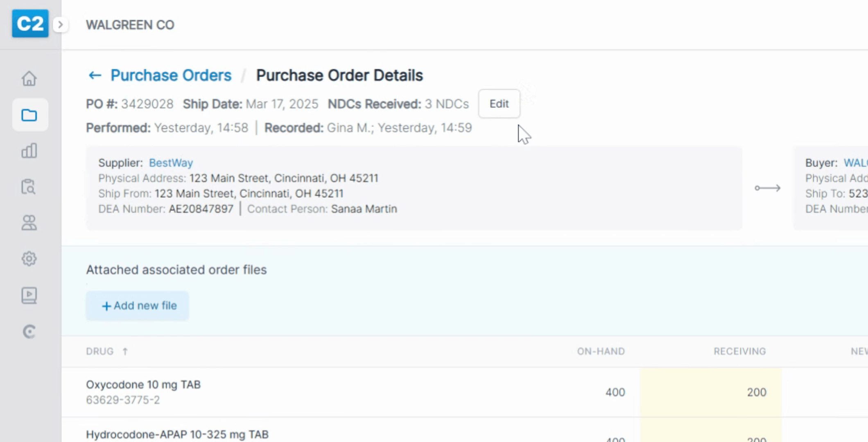Click the C2 logo icon

(30, 24)
